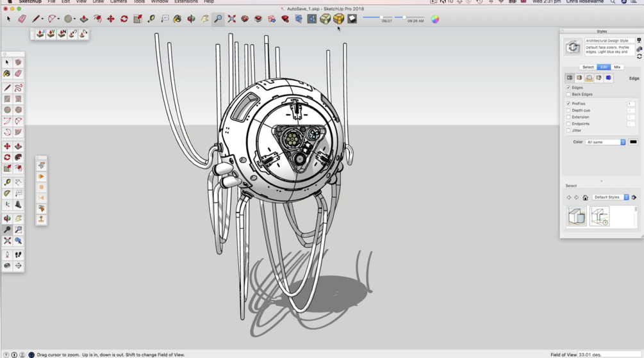Open the Edge settings icon in Styles
Screen dimensions: 644x358
570,77
